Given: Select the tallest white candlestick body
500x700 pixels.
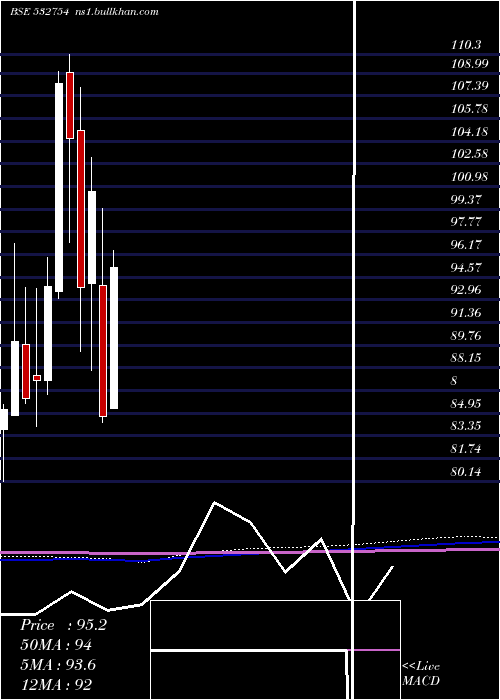Looking at the screenshot, I should coord(59,188).
